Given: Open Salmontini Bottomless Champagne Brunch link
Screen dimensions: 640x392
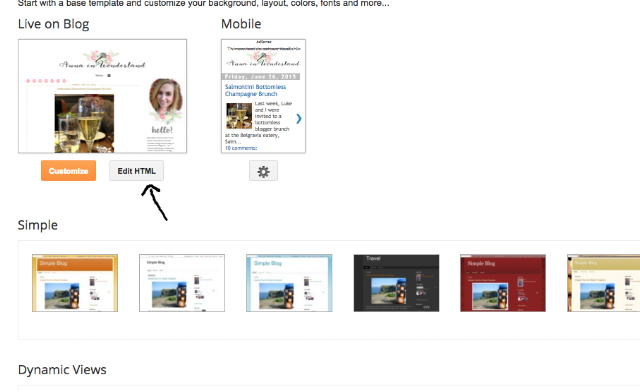Looking at the screenshot, I should point(256,90).
